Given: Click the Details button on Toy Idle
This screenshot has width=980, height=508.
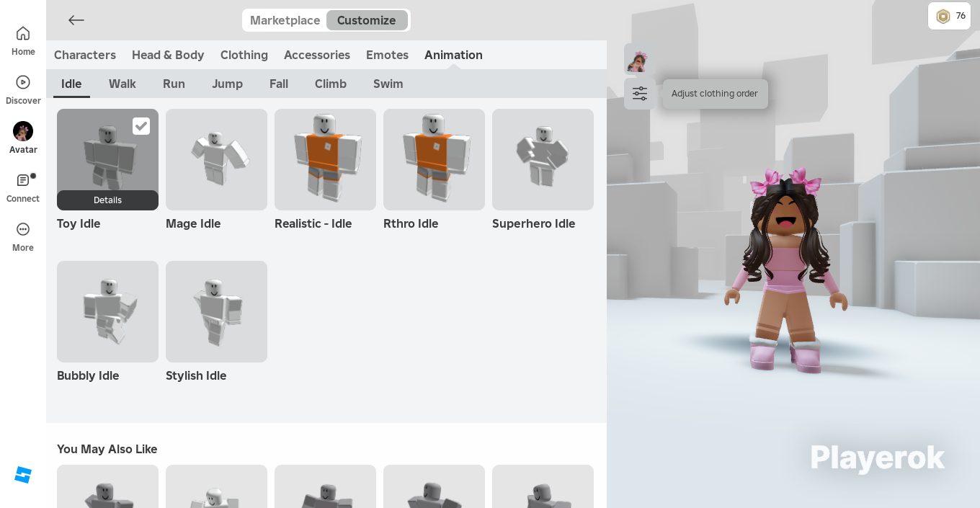Looking at the screenshot, I should [x=107, y=200].
